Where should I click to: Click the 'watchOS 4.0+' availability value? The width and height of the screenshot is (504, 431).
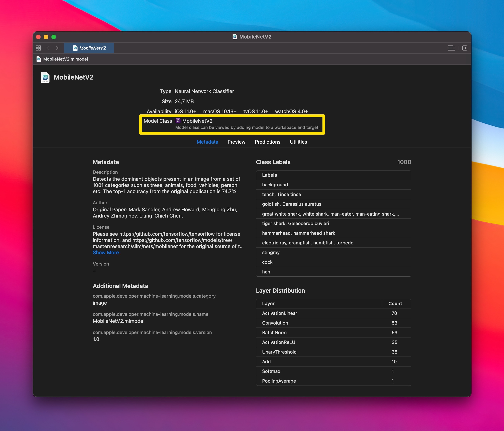pos(291,111)
